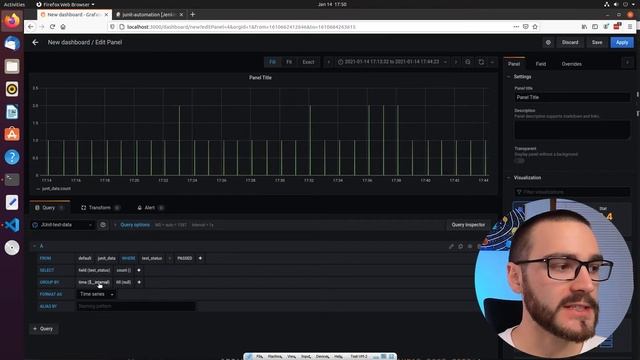The image size is (640, 360).
Task: Collapse query A row
Action: click(x=34, y=246)
